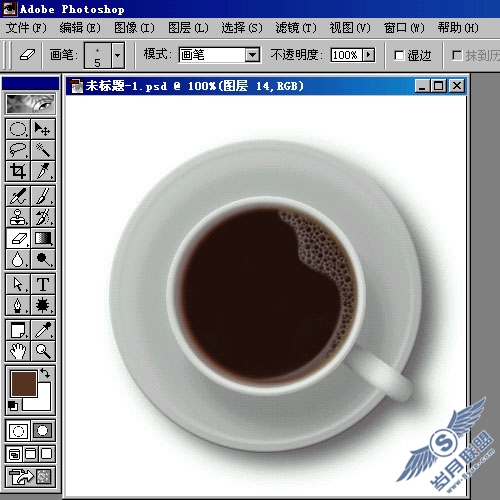The image size is (500, 500).
Task: Select the Magic Wand tool
Action: [x=43, y=150]
